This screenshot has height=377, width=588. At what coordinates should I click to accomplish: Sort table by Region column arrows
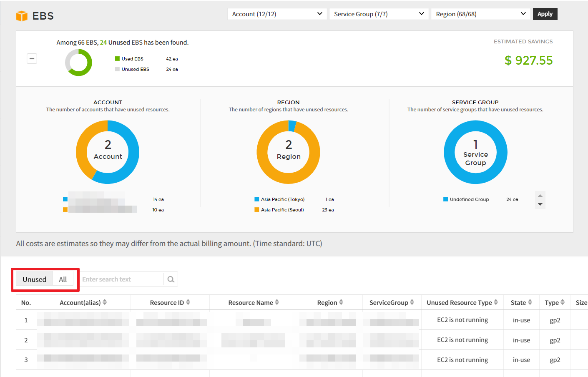tap(341, 302)
